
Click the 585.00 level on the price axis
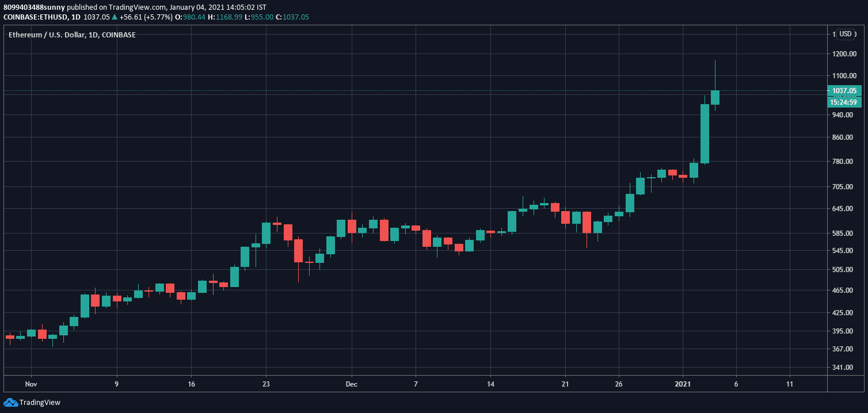point(844,234)
